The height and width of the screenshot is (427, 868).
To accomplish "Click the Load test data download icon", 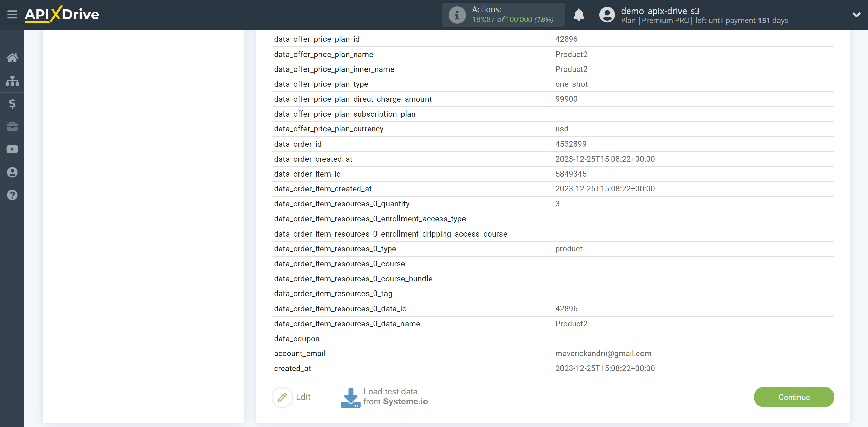I will point(351,397).
